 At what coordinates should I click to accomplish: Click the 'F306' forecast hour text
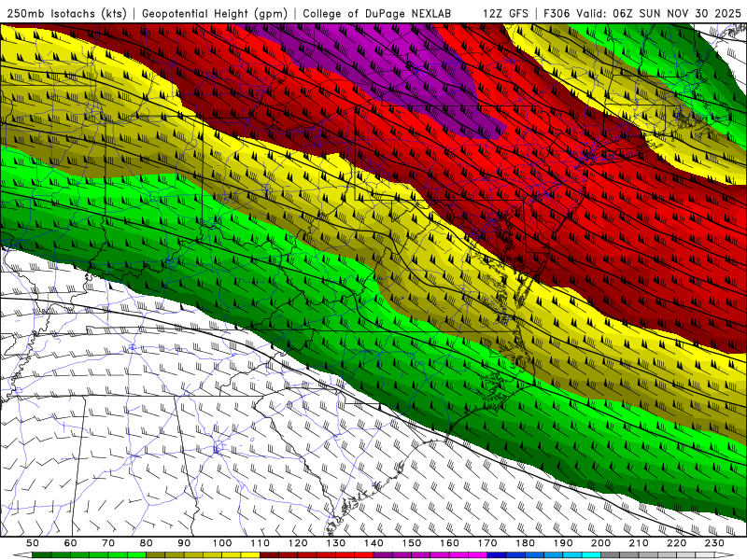coord(557,13)
